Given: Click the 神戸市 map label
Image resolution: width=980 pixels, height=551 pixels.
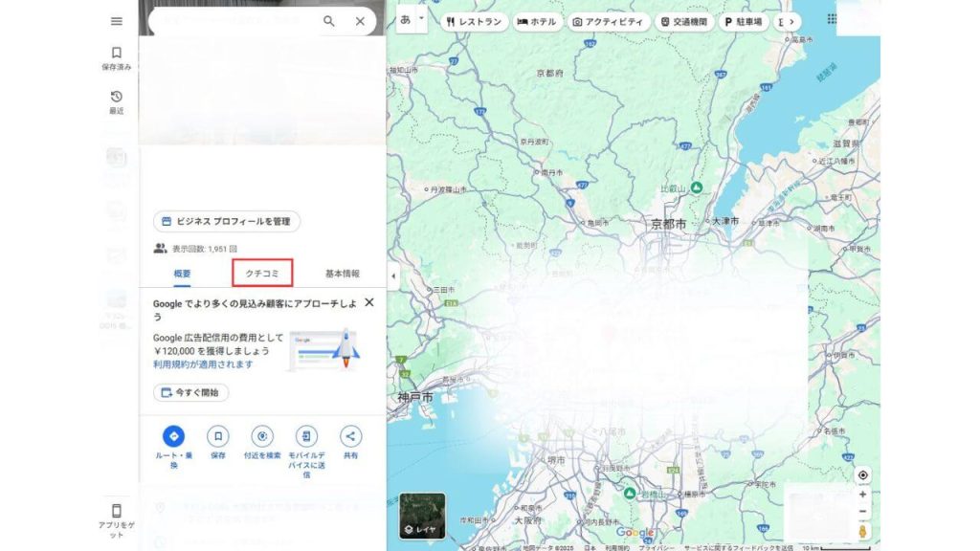Looking at the screenshot, I should [x=415, y=397].
